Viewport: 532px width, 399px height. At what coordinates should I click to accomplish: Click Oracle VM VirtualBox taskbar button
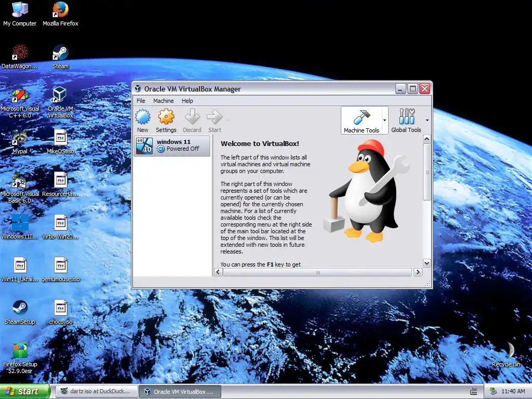[x=180, y=391]
